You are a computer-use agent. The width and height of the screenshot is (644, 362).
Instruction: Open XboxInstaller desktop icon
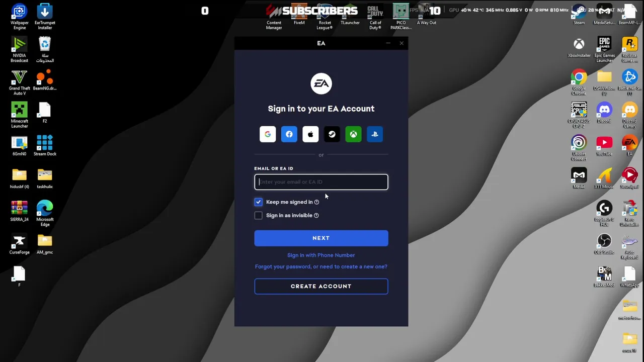pos(579,47)
